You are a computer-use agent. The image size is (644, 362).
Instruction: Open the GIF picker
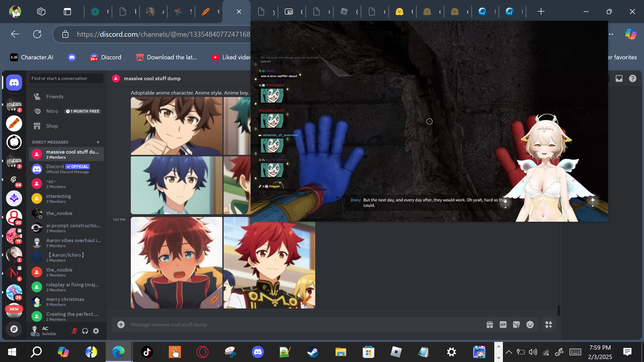pos(503,325)
